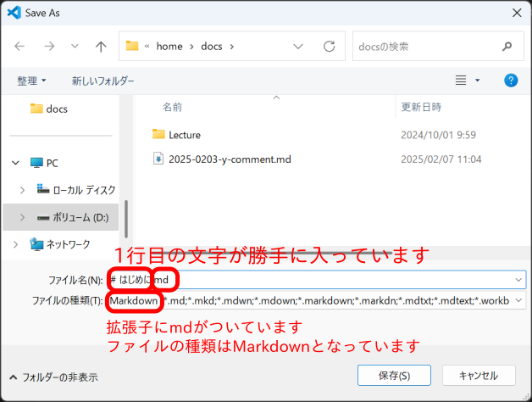This screenshot has height=402, width=532.
Task: Open the file type dropdown
Action: pyautogui.click(x=518, y=301)
